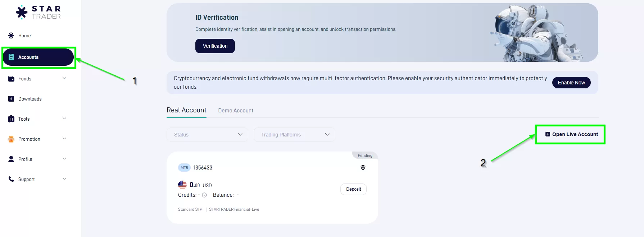644x237 pixels.
Task: Open the Trading Platforms dropdown
Action: point(294,135)
